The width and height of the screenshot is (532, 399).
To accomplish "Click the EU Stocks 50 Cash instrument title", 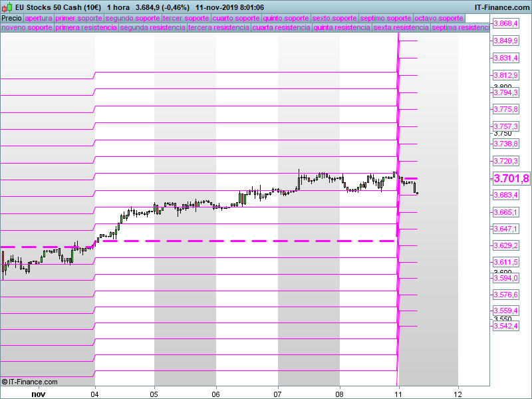I will pyautogui.click(x=59, y=7).
